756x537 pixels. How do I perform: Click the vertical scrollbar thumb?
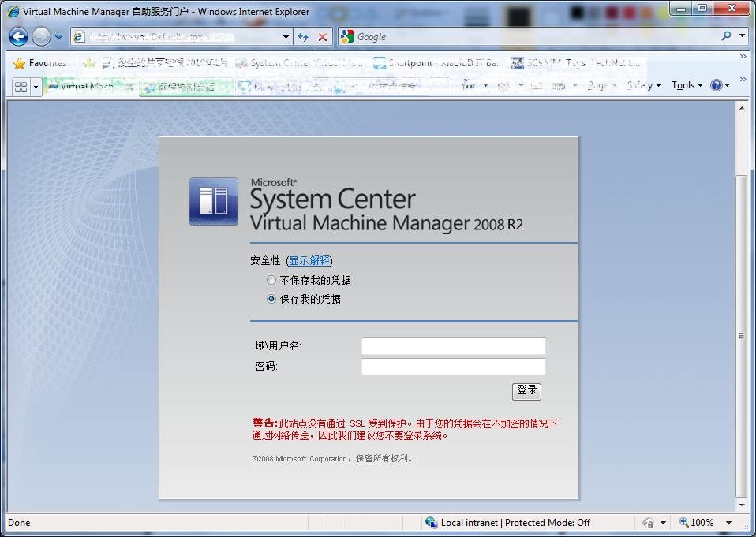pos(742,336)
